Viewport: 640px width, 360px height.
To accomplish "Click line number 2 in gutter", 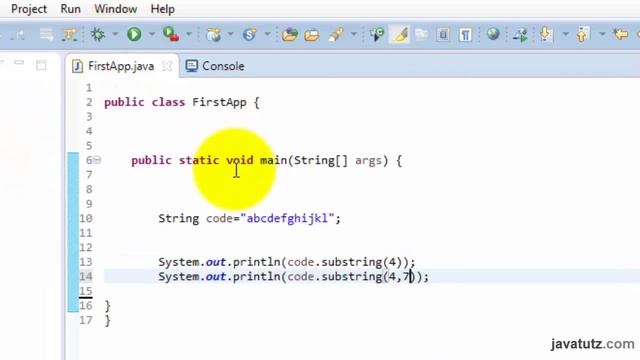I will point(89,102).
